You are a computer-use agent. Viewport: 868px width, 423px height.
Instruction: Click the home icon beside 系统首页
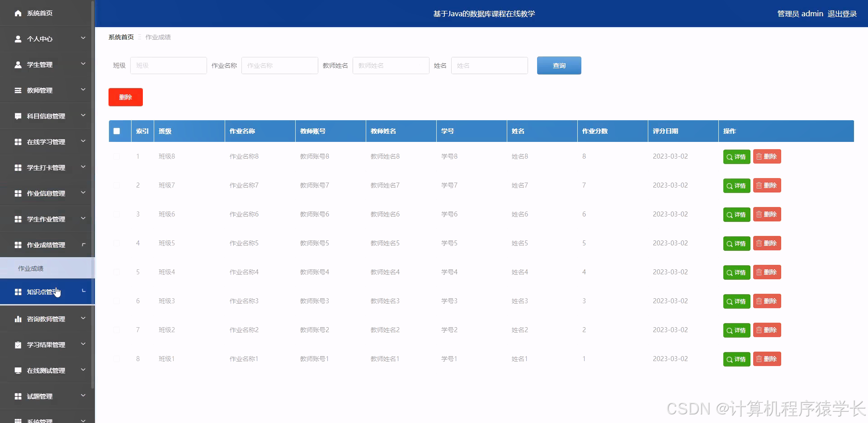(x=18, y=13)
